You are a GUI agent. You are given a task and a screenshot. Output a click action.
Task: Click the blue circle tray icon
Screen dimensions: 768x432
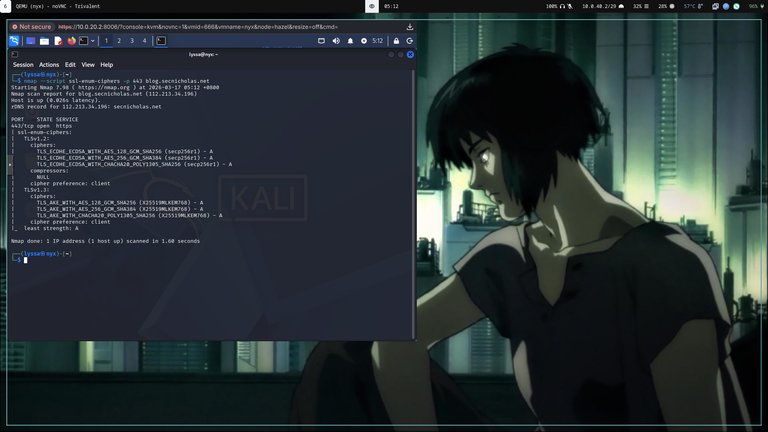pos(726,6)
